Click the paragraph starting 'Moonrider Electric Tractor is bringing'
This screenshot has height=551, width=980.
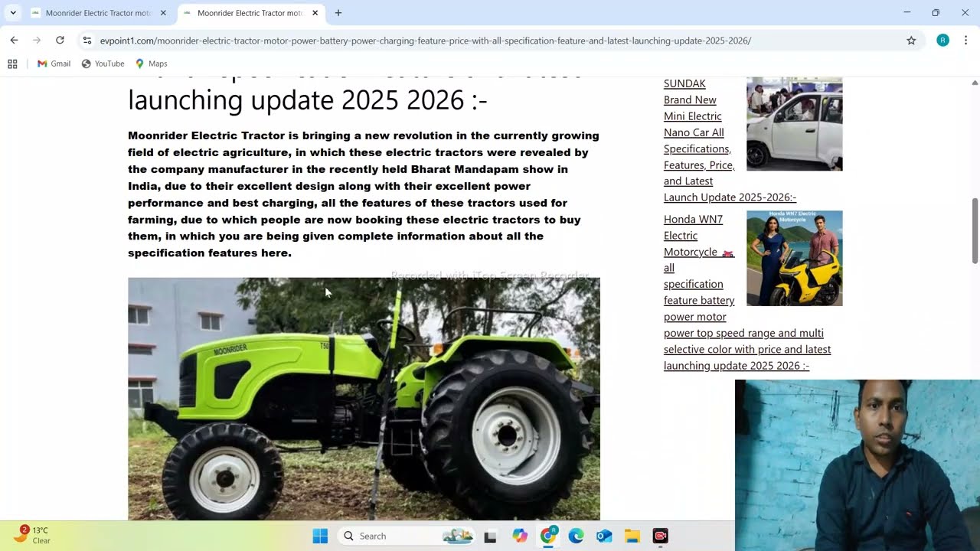tap(364, 194)
